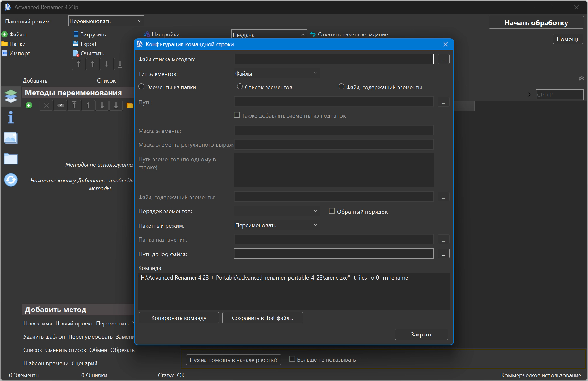
Task: Click the Folders icon in the Add section
Action: click(4, 44)
